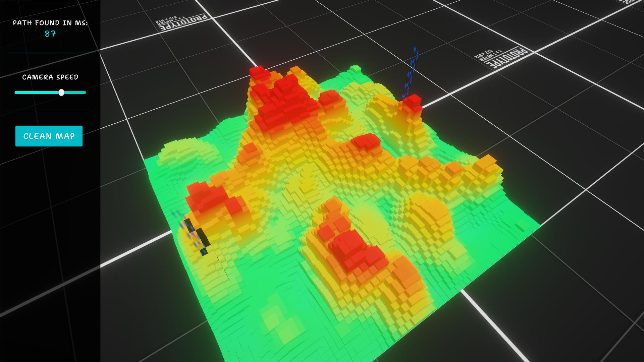Click the Path Found In MS label
The width and height of the screenshot is (644, 362).
(x=50, y=23)
